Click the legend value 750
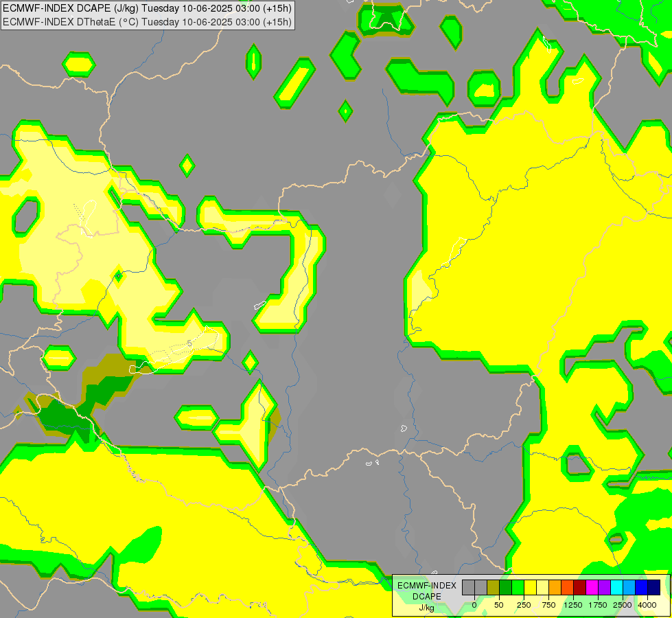 coord(548,605)
